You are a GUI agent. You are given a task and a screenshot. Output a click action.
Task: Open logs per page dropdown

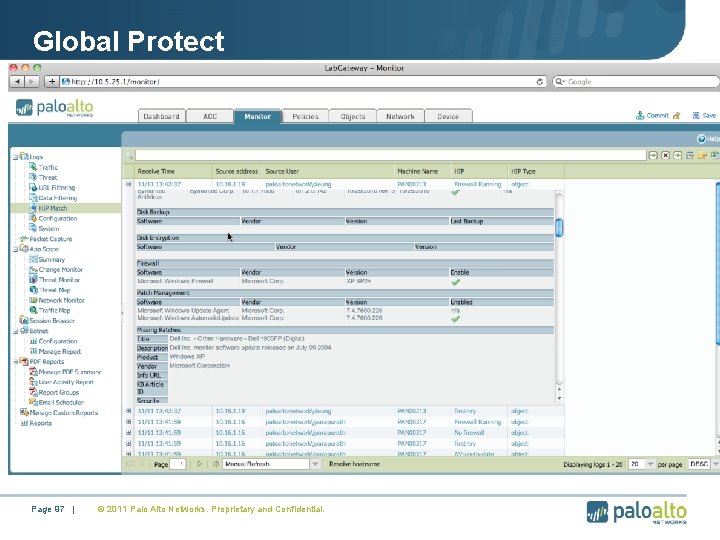(650, 464)
